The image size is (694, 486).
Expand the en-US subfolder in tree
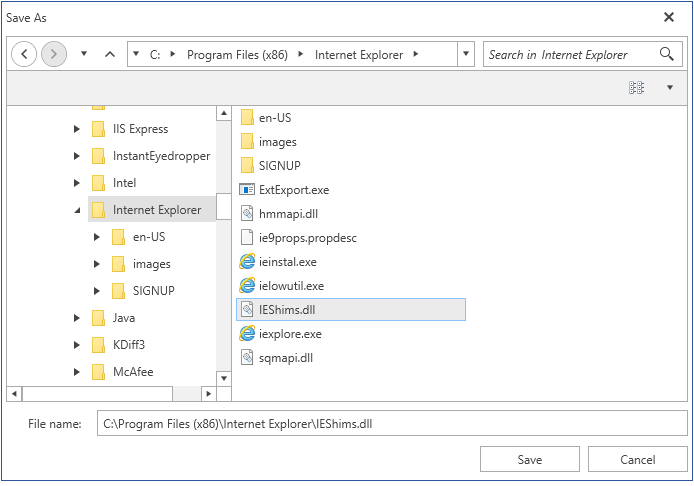[x=96, y=237]
